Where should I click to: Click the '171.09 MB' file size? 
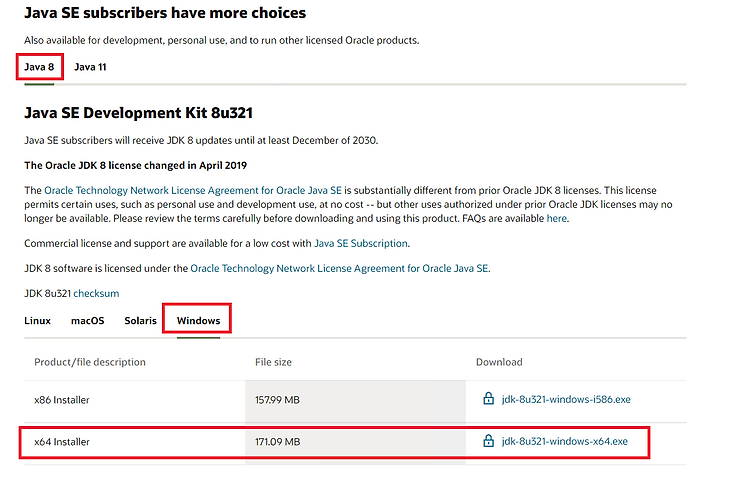tap(277, 442)
